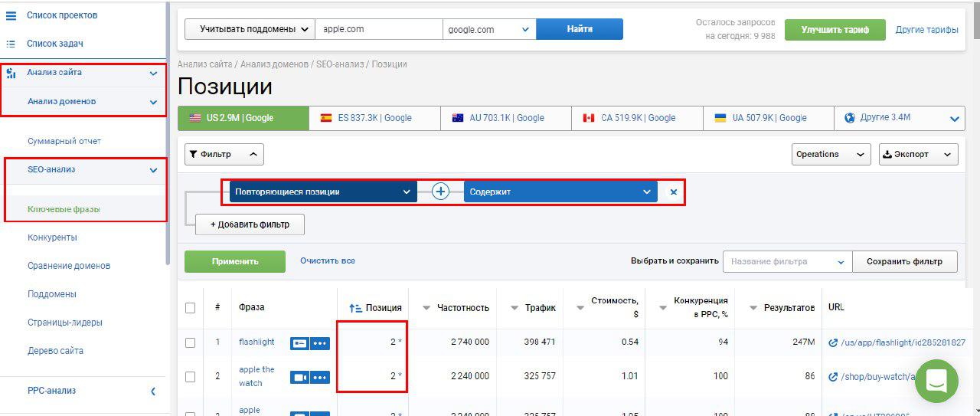Click the Сохранить фильтр button

pos(905,261)
